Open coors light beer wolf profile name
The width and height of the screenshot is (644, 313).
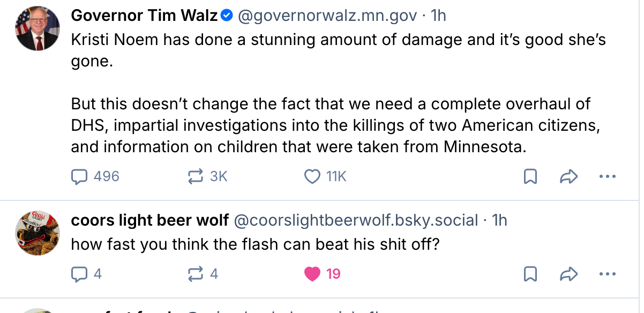pos(150,220)
